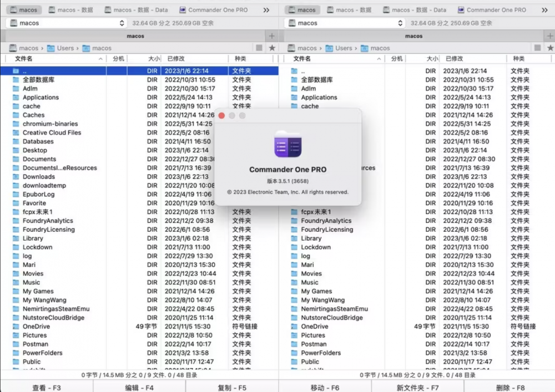Image resolution: width=555 pixels, height=392 pixels.
Task: Toggle list view icon in left panel
Action: click(259, 48)
